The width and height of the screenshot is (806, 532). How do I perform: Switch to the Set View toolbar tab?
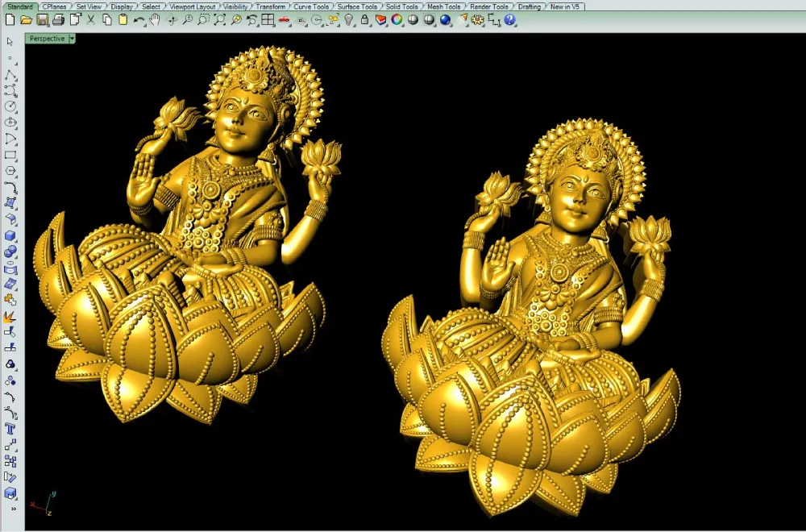pos(89,6)
